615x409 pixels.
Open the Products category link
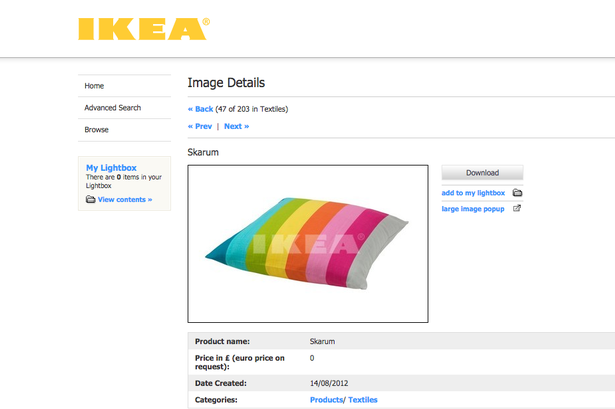[327, 400]
